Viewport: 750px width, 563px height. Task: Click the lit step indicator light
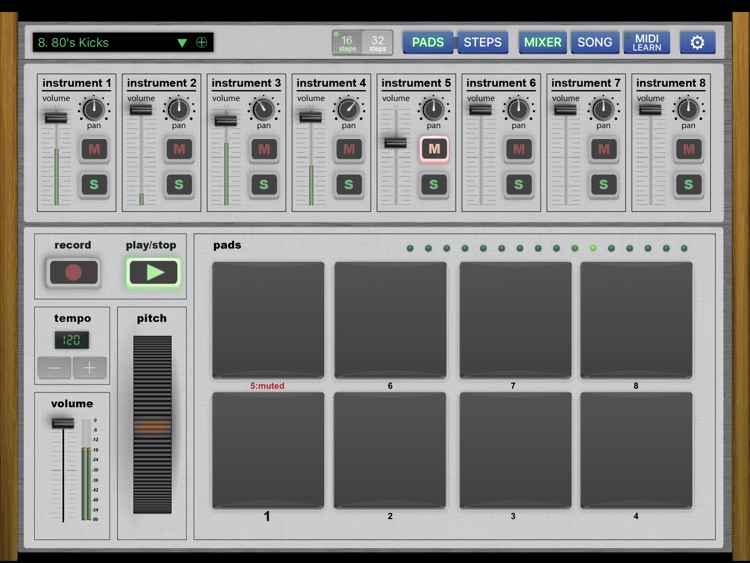click(593, 248)
